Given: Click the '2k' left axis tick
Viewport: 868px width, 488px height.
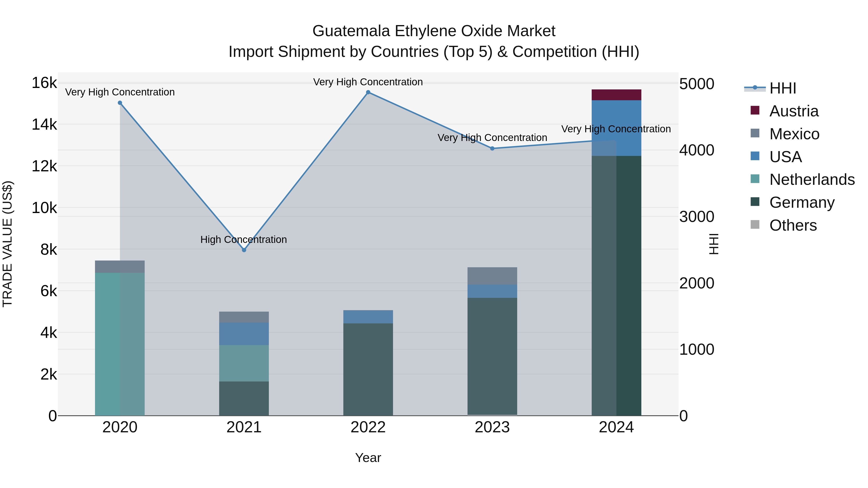Looking at the screenshot, I should 48,374.
